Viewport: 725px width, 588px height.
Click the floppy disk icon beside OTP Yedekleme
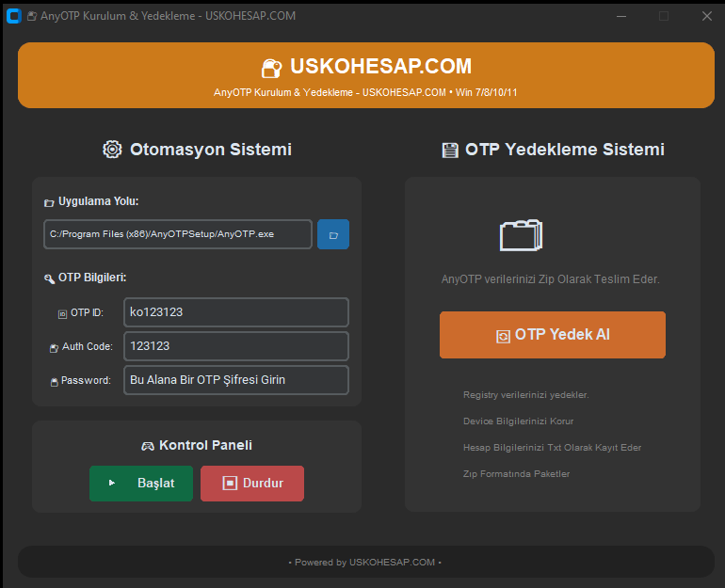(x=450, y=151)
